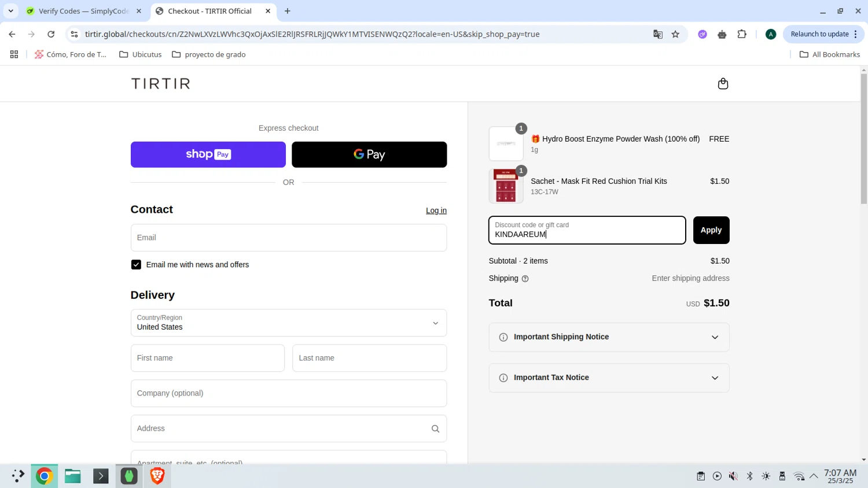Pay with Google Pay button
This screenshot has height=488, width=868.
(369, 154)
